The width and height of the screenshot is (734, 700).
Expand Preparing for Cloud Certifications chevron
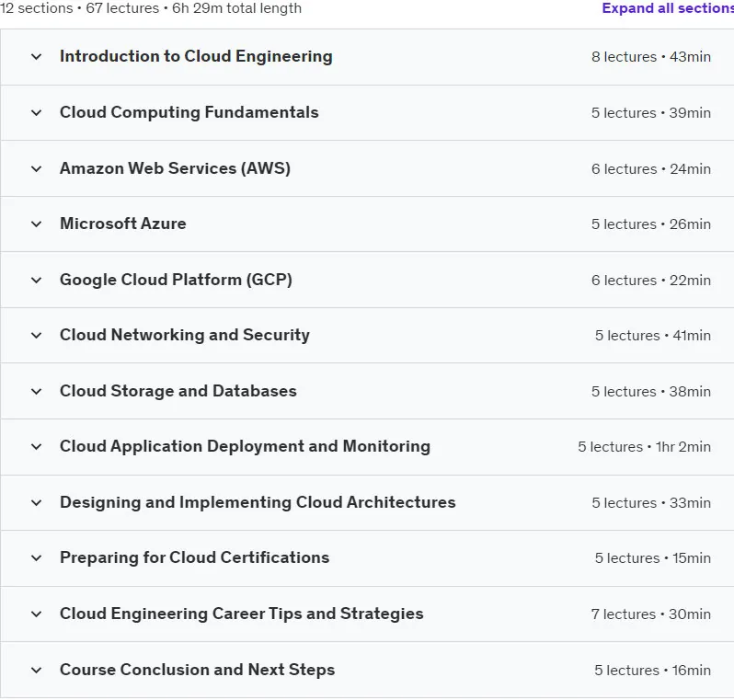tap(36, 557)
